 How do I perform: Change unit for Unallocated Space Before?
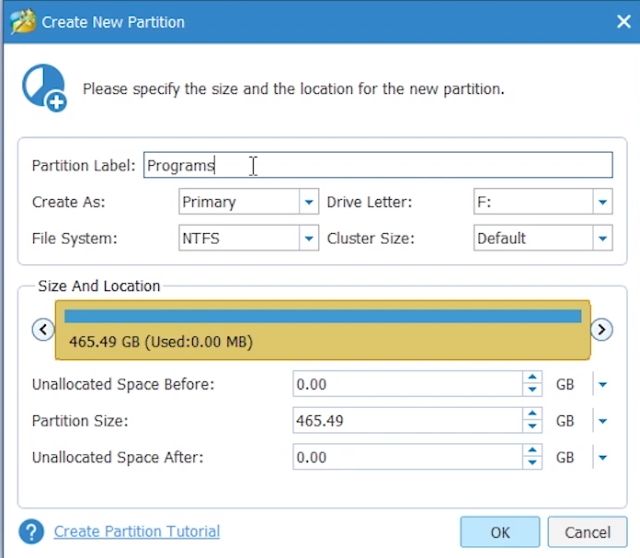[x=602, y=384]
